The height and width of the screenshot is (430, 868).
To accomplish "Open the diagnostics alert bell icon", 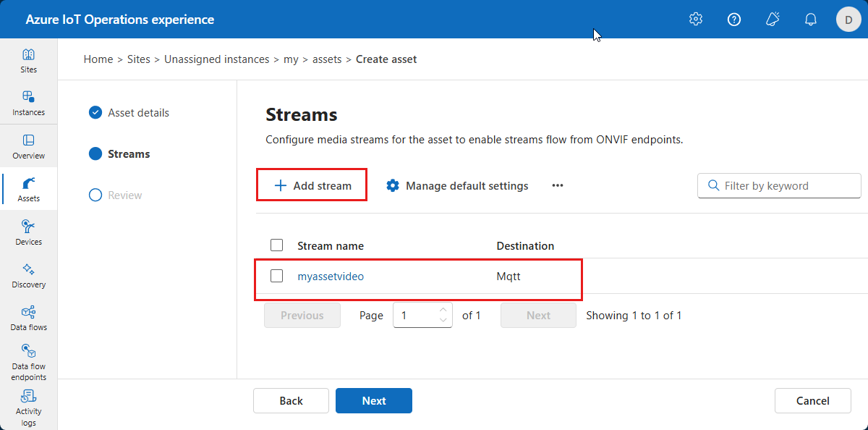I will coord(773,20).
